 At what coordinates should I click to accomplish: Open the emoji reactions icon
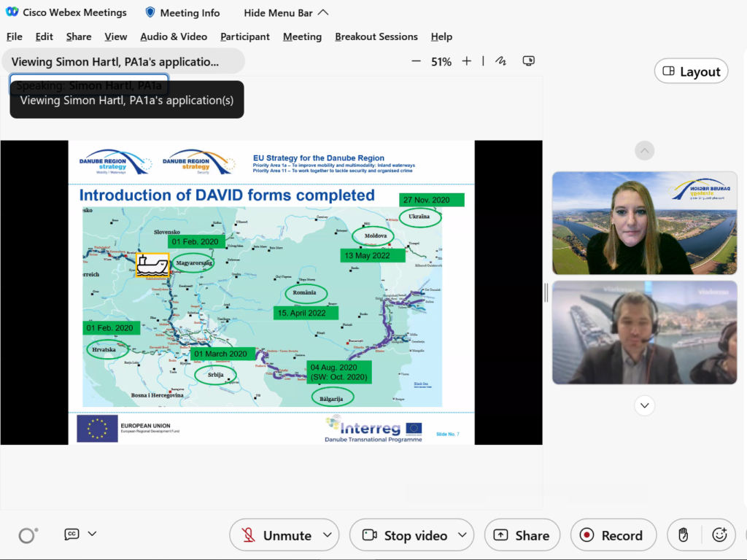(x=719, y=535)
